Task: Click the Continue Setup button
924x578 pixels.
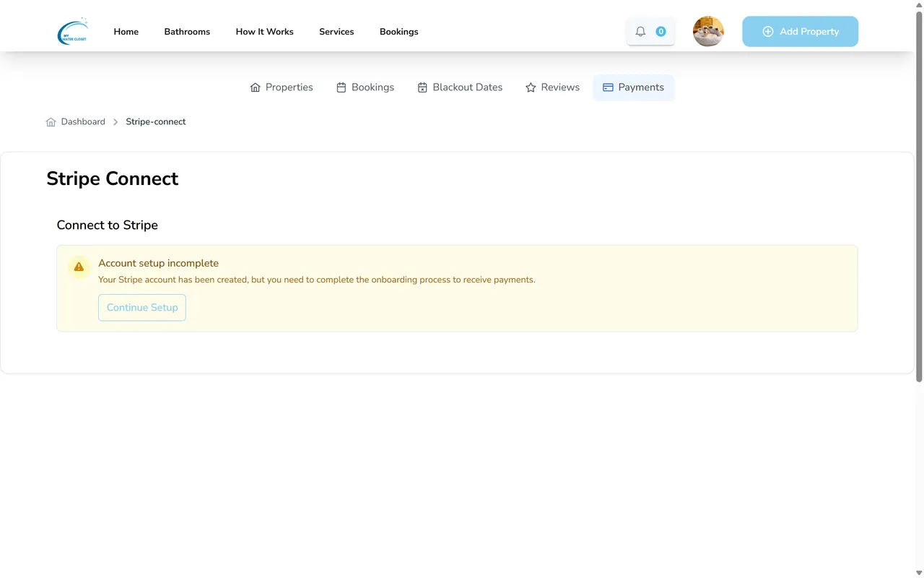Action: point(141,307)
